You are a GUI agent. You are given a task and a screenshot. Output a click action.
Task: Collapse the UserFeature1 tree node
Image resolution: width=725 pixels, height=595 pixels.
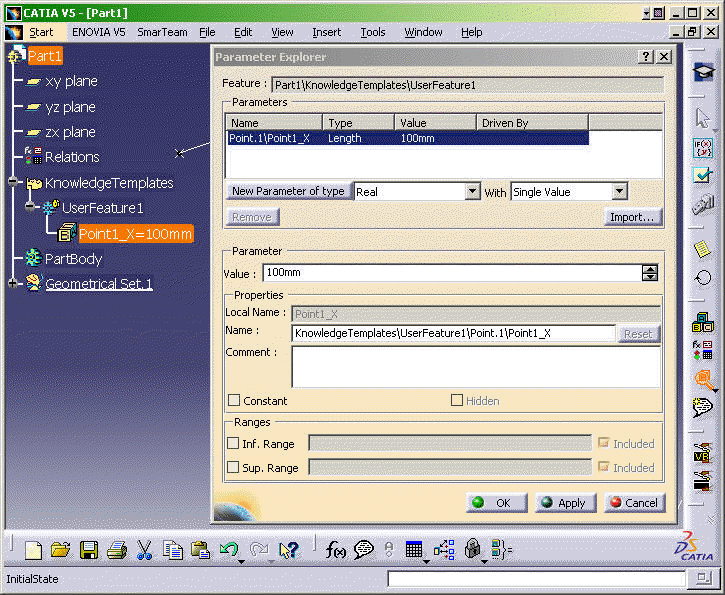(x=30, y=207)
